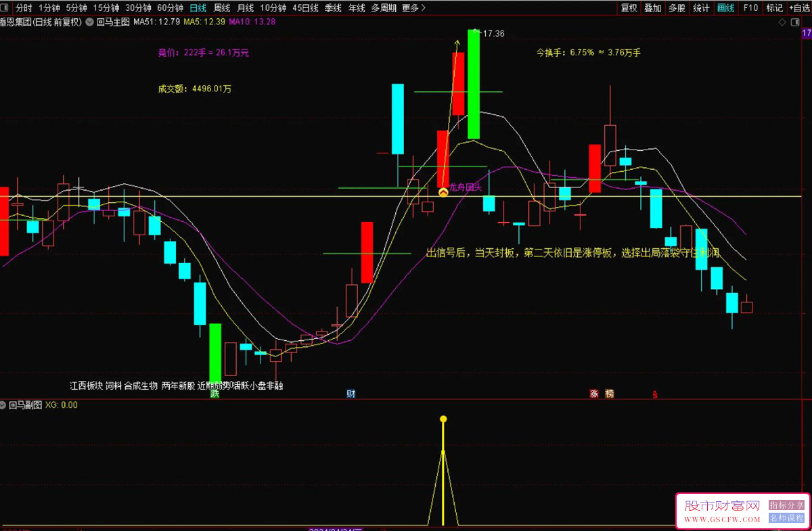Switch to the 周线 weekly chart tab
The width and height of the screenshot is (812, 531).
coord(222,8)
